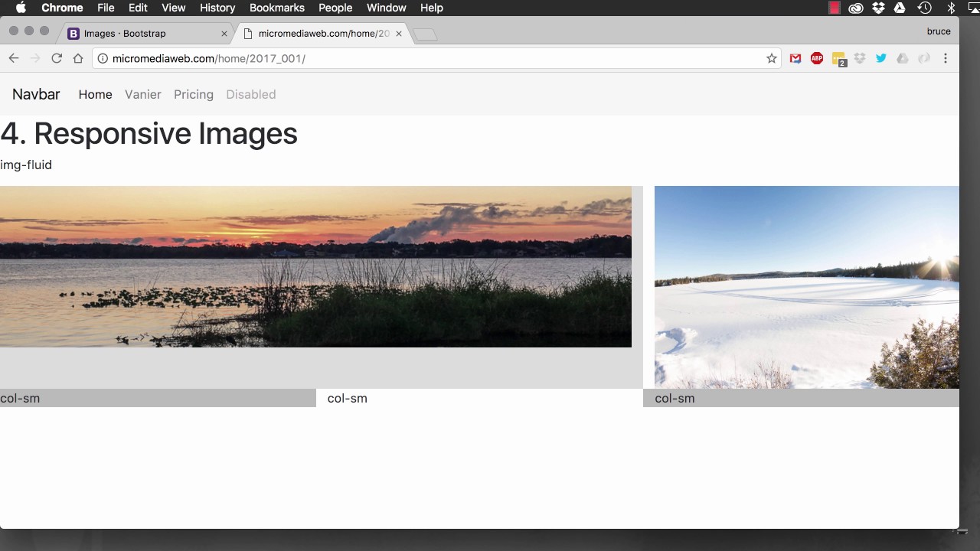
Task: Open the Dropbox menu bar icon
Action: [878, 8]
